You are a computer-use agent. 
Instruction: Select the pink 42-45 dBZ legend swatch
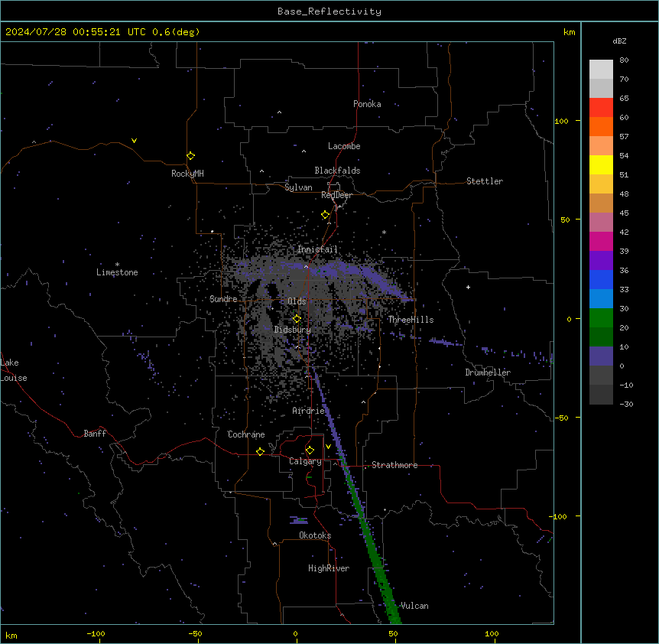point(601,223)
